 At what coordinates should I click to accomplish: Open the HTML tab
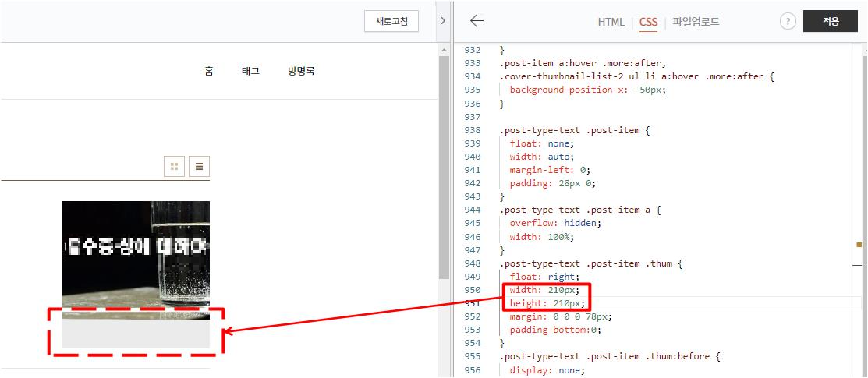click(x=611, y=22)
